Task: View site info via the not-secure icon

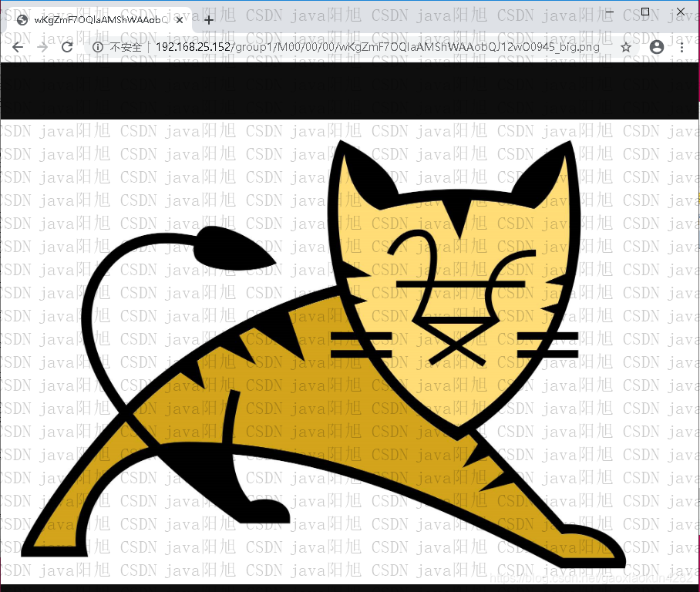Action: [98, 47]
